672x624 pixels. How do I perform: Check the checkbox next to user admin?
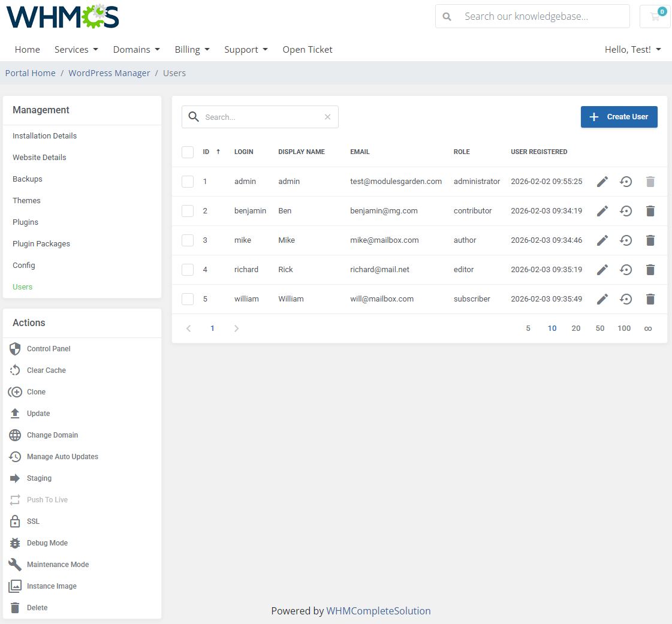click(x=188, y=181)
